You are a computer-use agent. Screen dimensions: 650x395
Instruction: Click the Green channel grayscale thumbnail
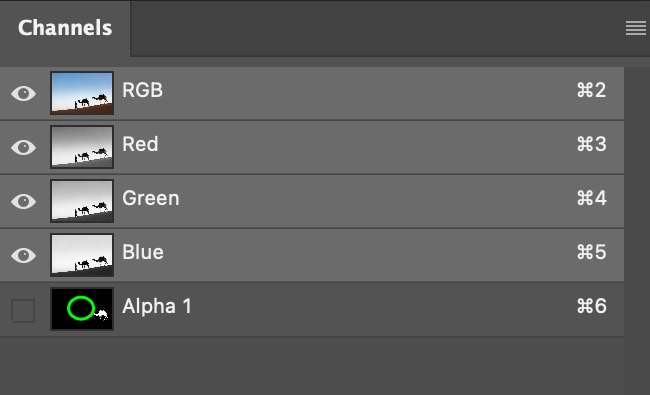click(82, 201)
